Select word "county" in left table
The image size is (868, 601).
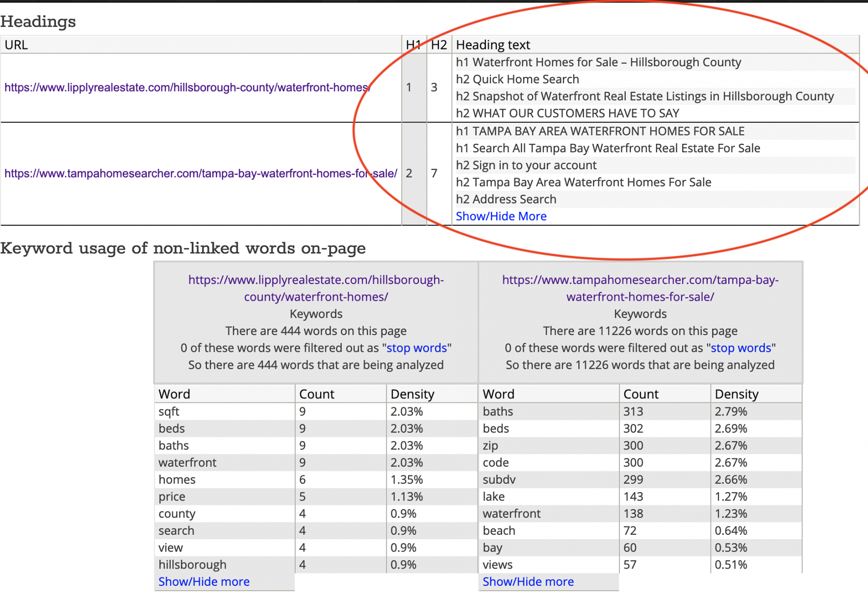point(177,514)
